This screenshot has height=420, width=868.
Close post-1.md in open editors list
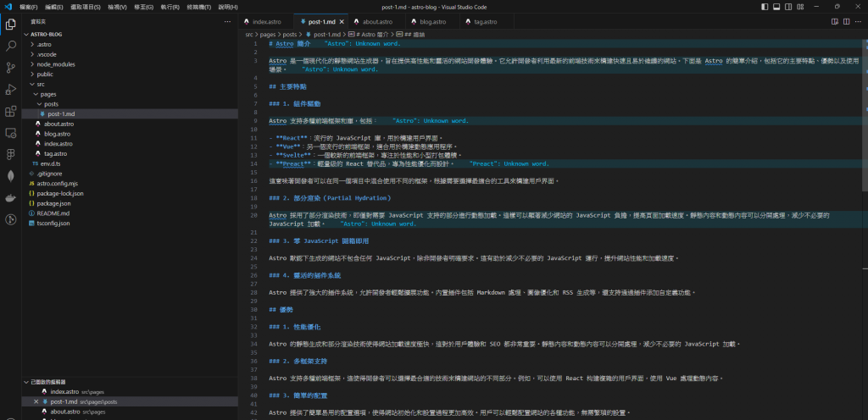coord(36,401)
